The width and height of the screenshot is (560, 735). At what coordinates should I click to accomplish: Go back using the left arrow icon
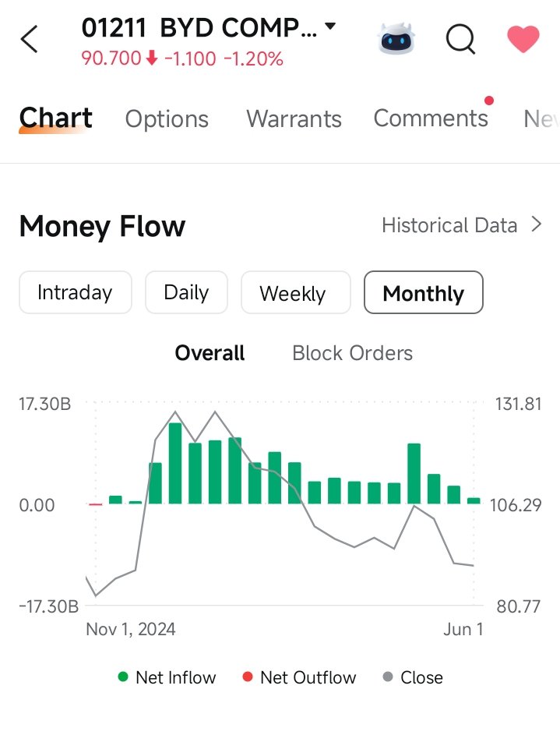29,39
